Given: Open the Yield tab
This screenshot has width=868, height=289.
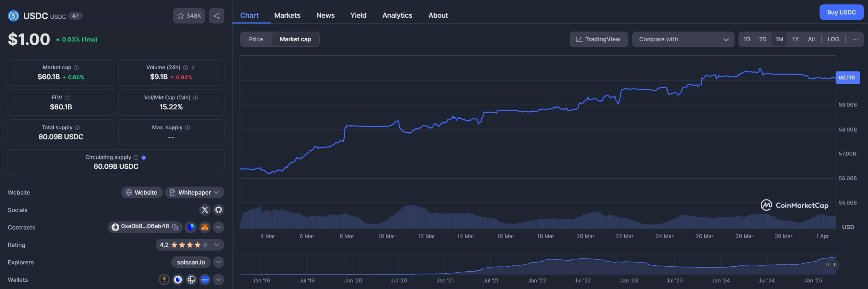Looking at the screenshot, I should click(x=358, y=15).
